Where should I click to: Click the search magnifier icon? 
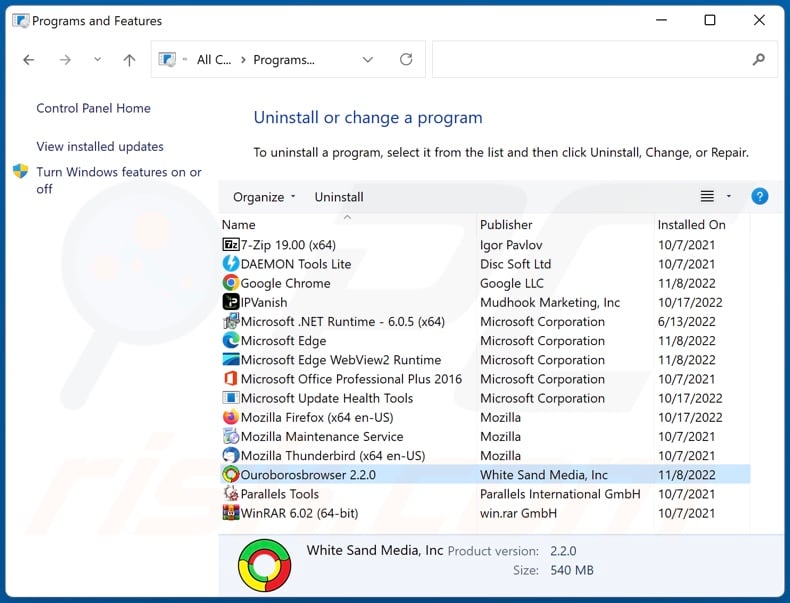point(758,59)
